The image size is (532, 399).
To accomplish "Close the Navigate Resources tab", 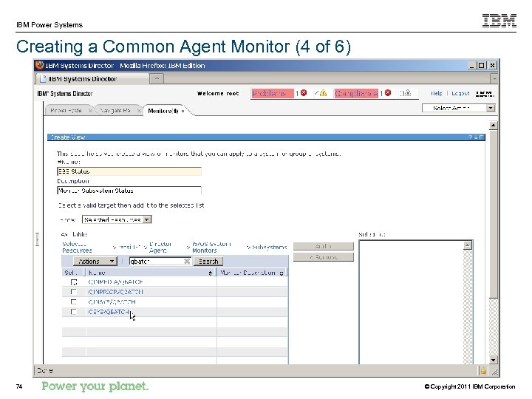I will [139, 111].
